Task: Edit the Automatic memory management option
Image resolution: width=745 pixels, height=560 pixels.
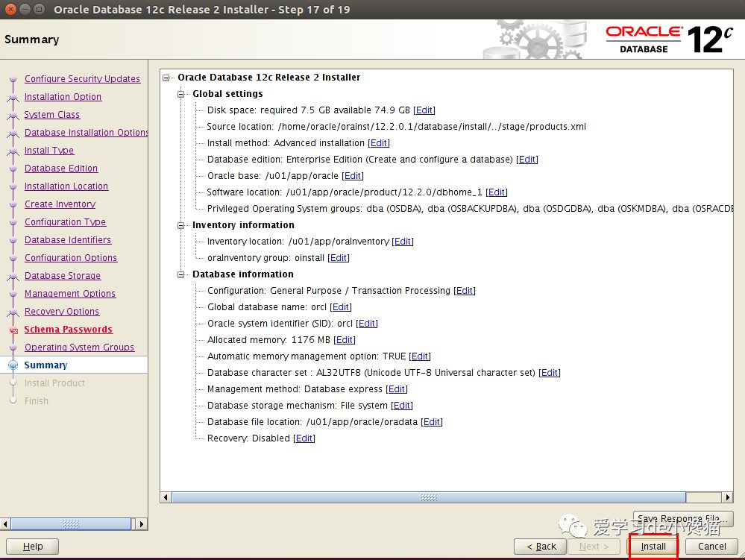Action: pos(420,356)
